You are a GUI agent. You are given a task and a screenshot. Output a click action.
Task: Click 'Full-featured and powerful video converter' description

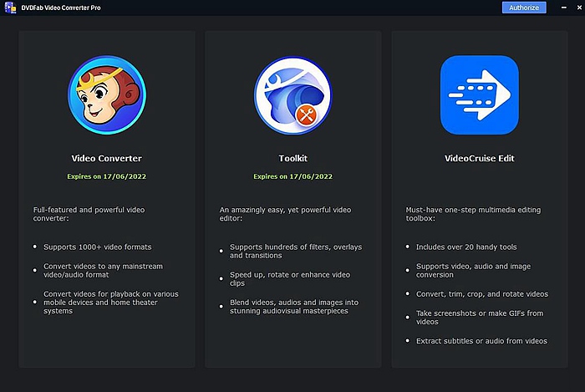(89, 214)
